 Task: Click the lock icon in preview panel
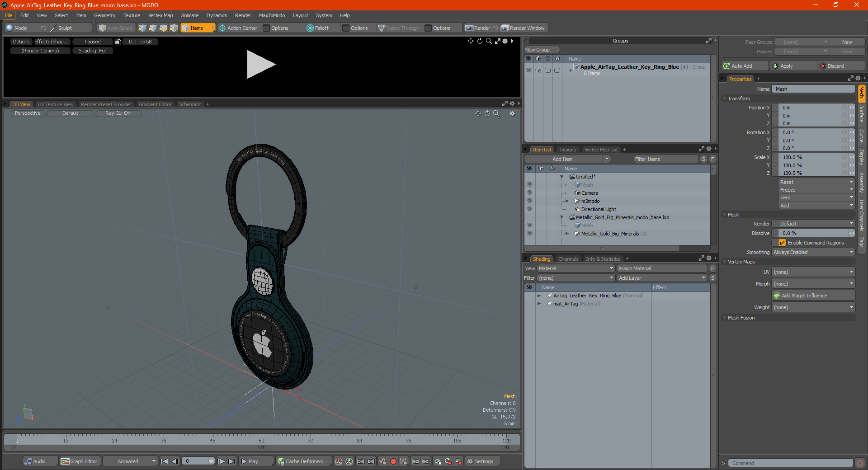click(118, 42)
